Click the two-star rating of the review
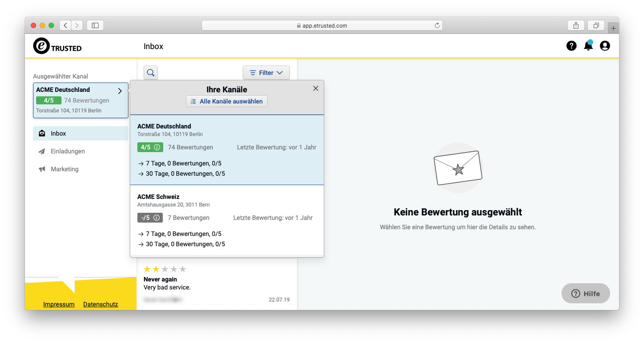644x343 pixels. [165, 269]
